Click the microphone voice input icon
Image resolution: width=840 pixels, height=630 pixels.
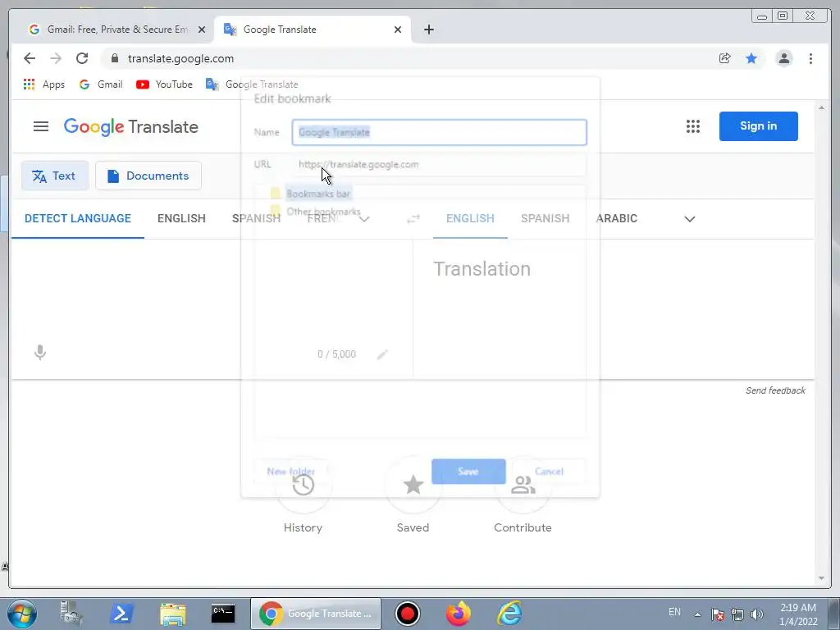point(39,353)
